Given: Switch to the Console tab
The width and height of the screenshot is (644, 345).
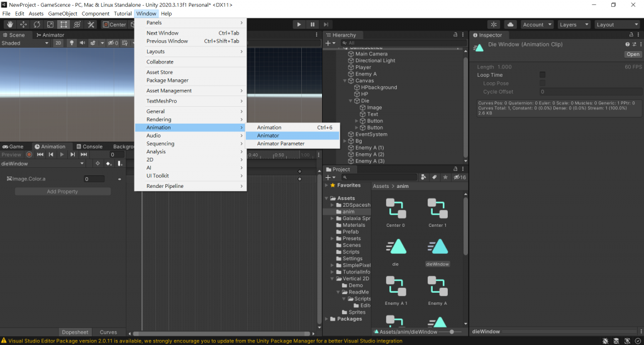Looking at the screenshot, I should pos(89,146).
